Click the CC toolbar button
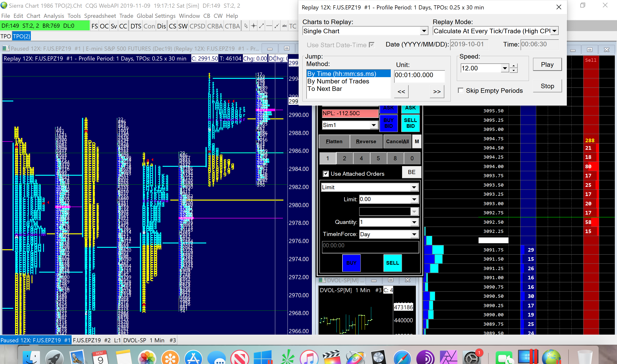Image resolution: width=617 pixels, height=364 pixels. [x=123, y=26]
